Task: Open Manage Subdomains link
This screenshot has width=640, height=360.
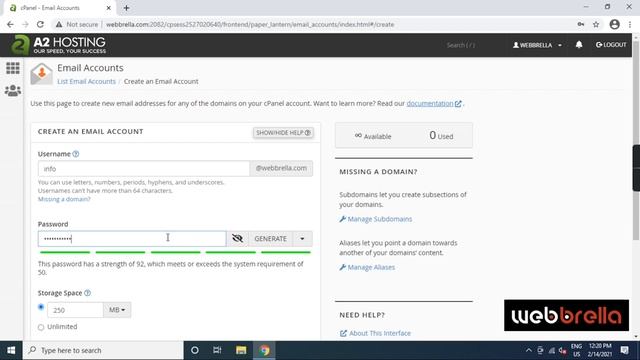Action: [376, 219]
